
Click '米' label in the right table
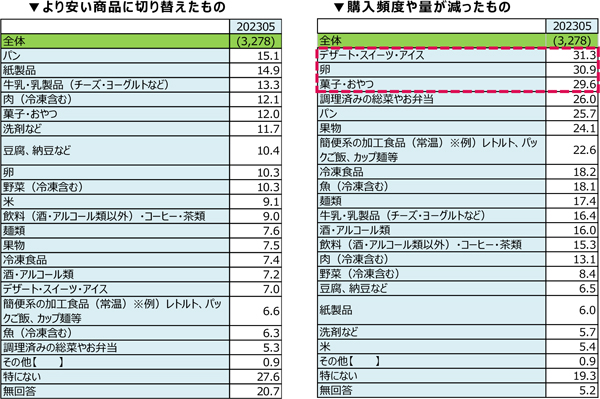[x=325, y=347]
